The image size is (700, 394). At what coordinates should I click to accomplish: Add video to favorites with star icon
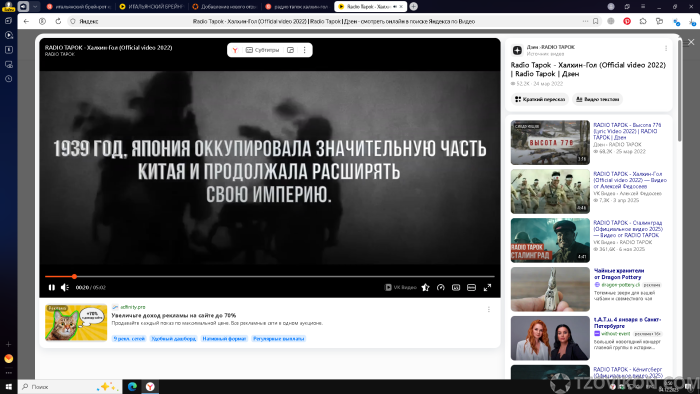425,287
